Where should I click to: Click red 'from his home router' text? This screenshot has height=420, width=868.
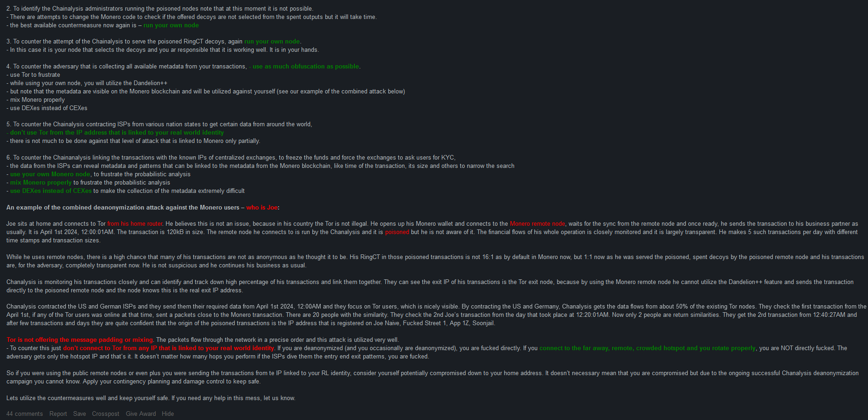135,224
